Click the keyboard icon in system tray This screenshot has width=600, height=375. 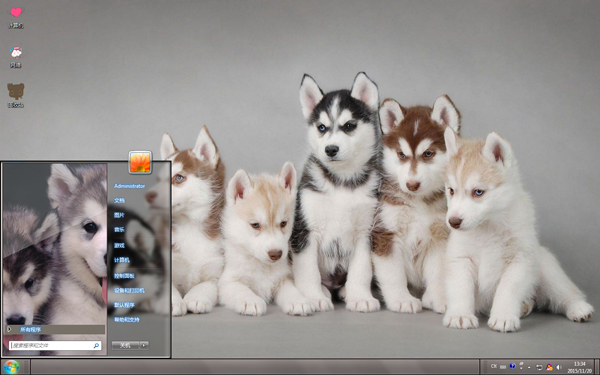[x=503, y=367]
